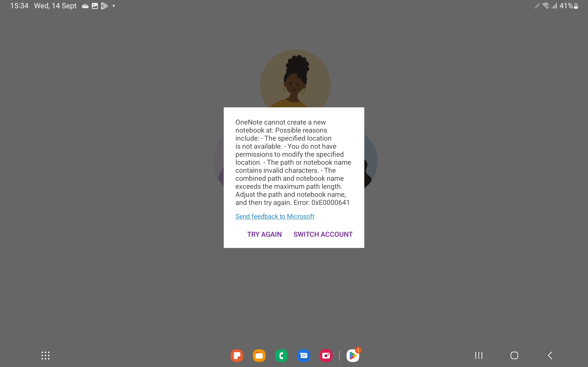Tap the red screen recorder app icon
This screenshot has height=367, width=588.
coord(326,355)
